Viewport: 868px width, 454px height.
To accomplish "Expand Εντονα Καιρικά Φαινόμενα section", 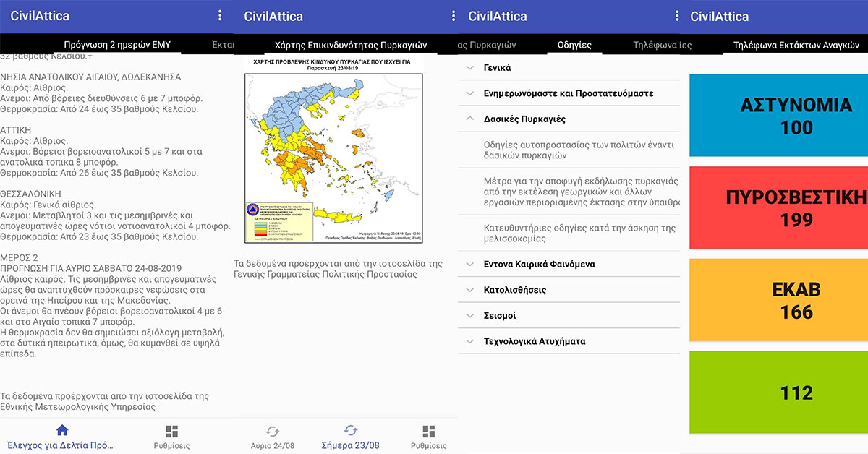I will [x=569, y=264].
